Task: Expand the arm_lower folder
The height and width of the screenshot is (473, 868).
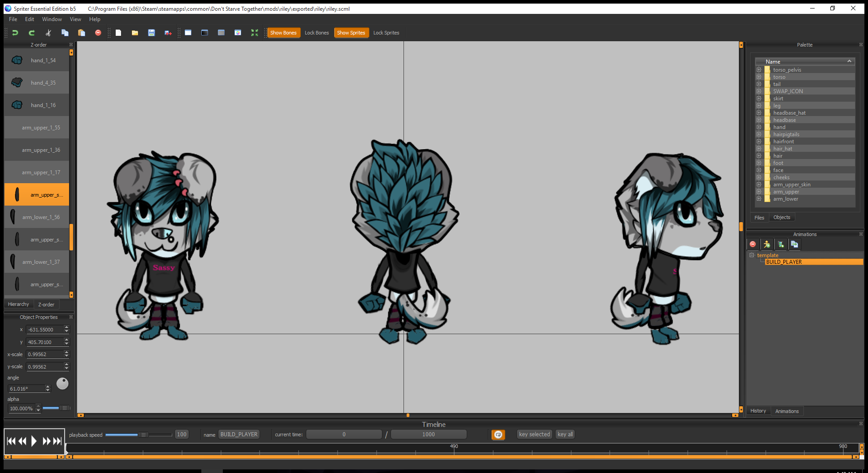Action: pos(759,199)
